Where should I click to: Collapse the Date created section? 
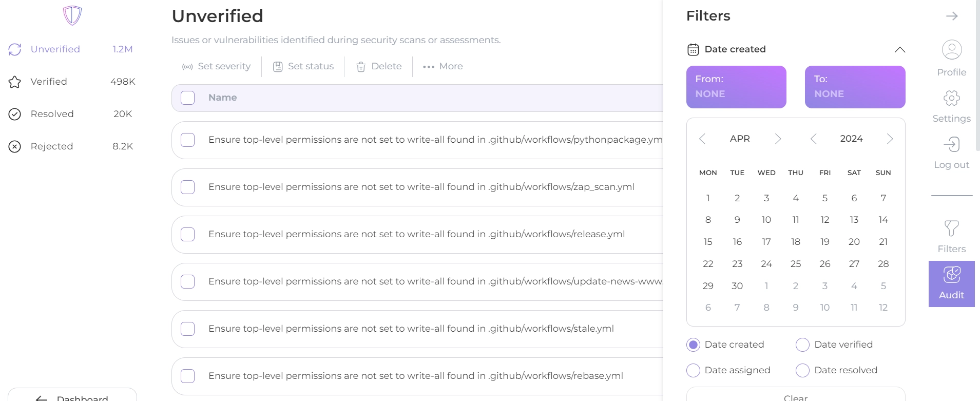(899, 50)
